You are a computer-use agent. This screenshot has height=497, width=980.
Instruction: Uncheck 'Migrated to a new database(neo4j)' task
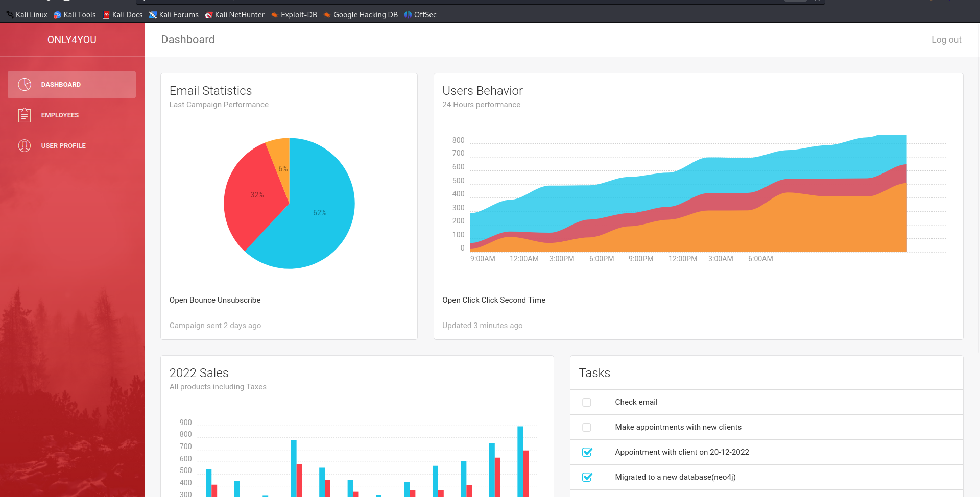(x=587, y=477)
